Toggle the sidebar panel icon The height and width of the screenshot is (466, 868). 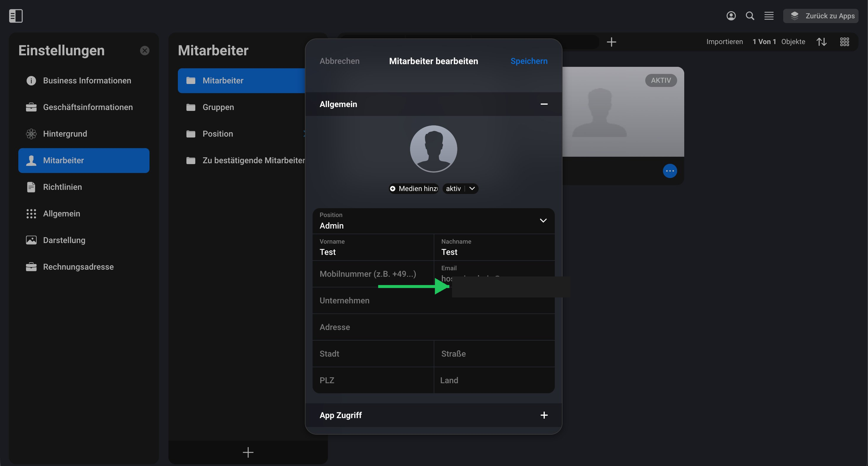pyautogui.click(x=16, y=16)
